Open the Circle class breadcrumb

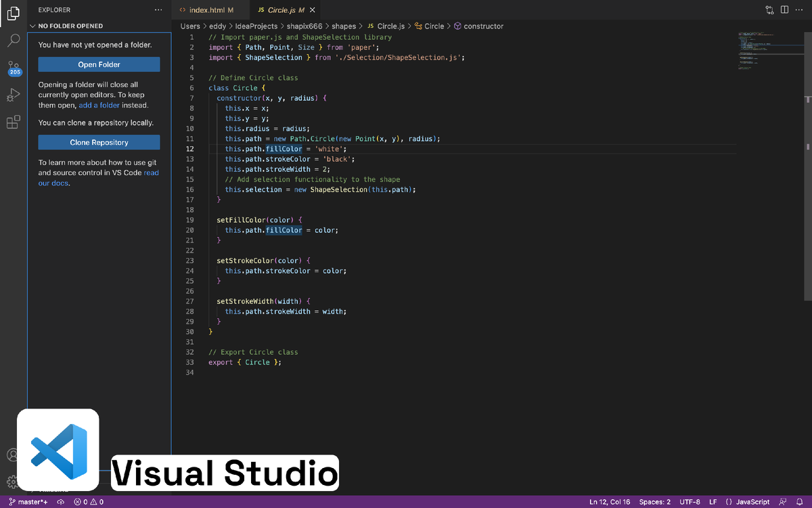(429, 26)
